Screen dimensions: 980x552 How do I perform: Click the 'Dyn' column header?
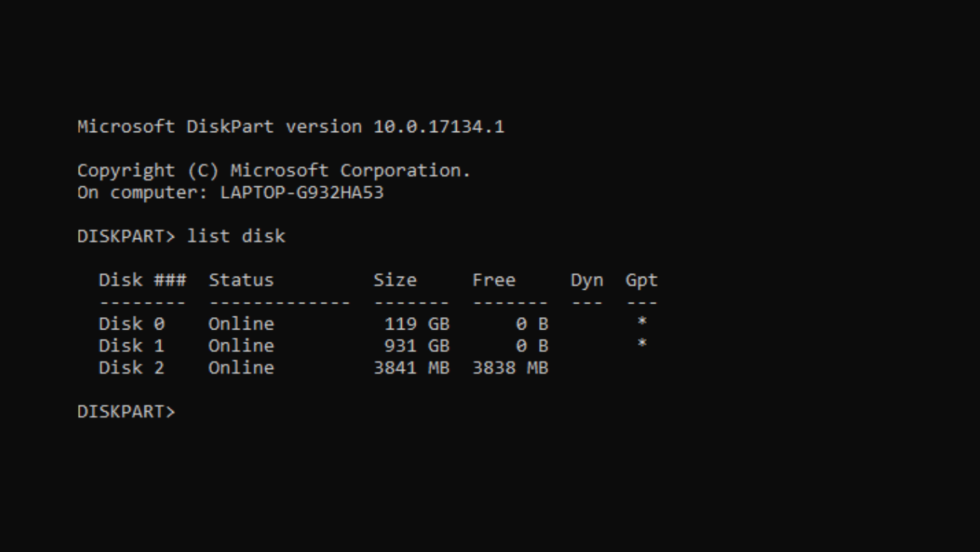(x=587, y=280)
